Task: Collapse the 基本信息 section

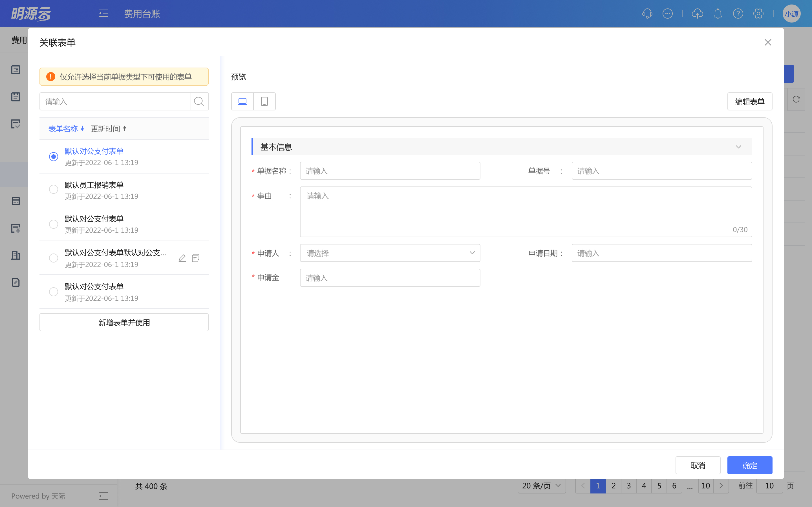Action: [738, 147]
